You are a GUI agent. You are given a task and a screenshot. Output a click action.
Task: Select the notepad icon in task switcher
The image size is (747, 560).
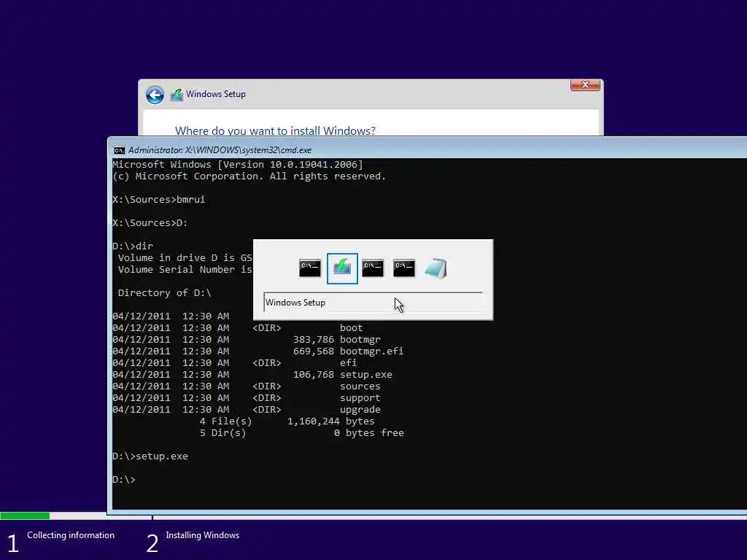436,268
